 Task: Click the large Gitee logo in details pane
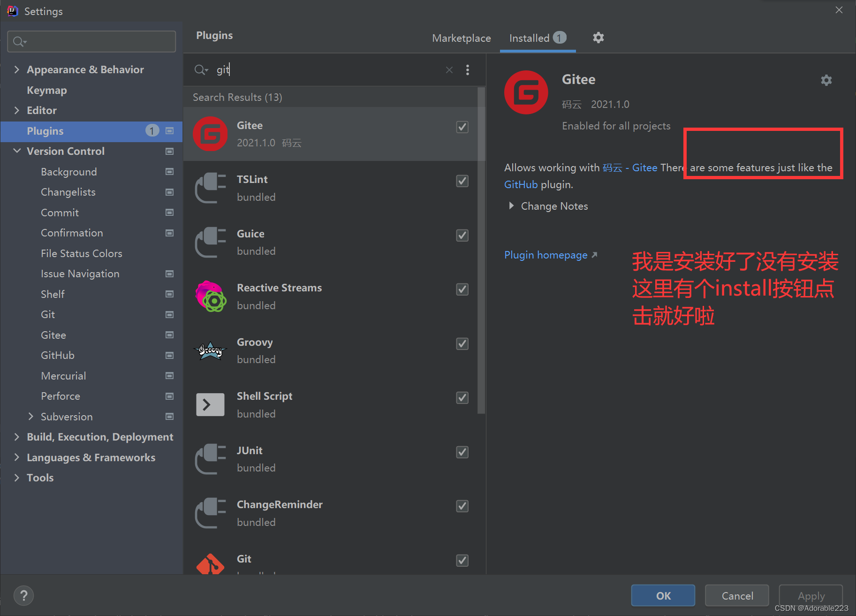(526, 92)
